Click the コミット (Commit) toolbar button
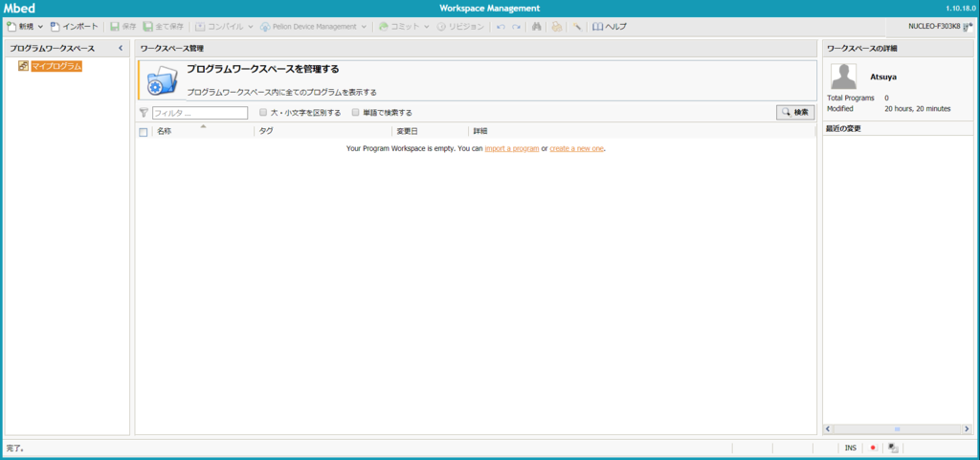This screenshot has height=460, width=980. tap(399, 27)
